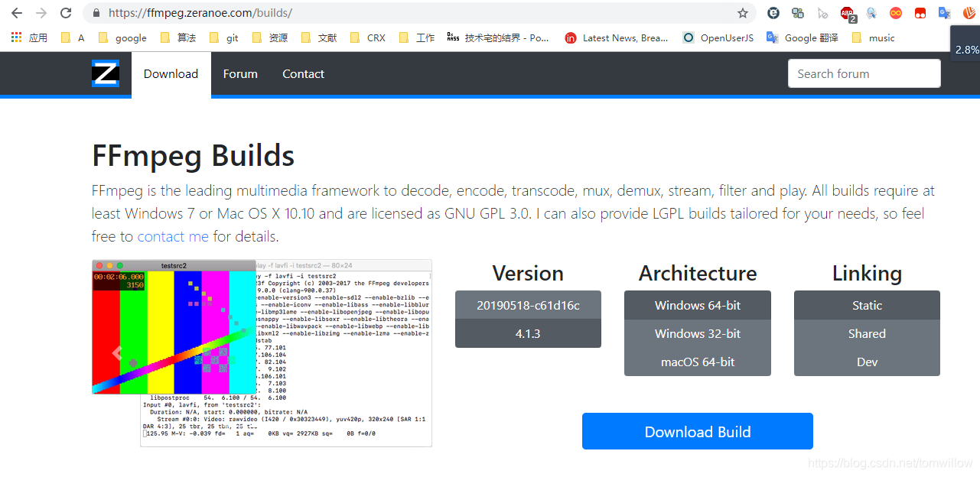Click the Linking column heading
980x477 pixels.
coord(867,274)
